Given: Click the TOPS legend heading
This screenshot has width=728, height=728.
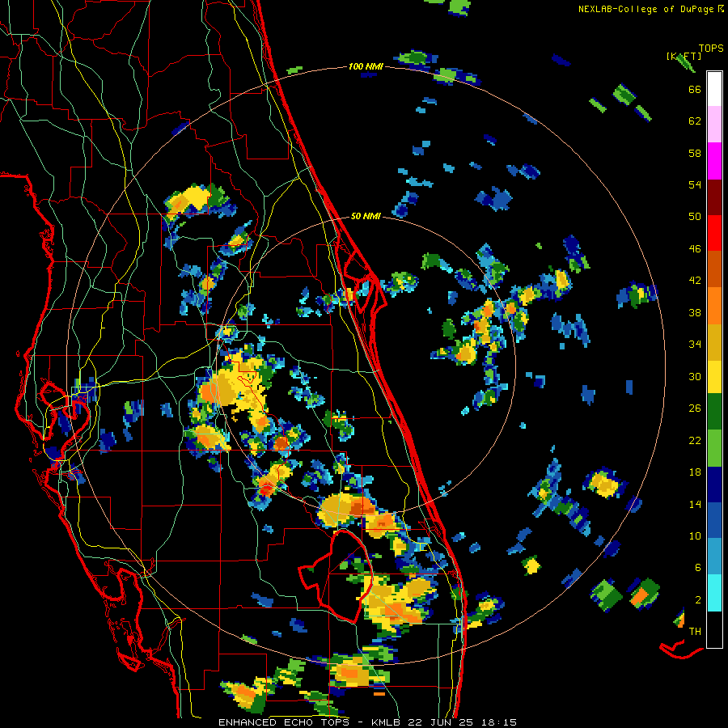Looking at the screenshot, I should click(x=711, y=48).
